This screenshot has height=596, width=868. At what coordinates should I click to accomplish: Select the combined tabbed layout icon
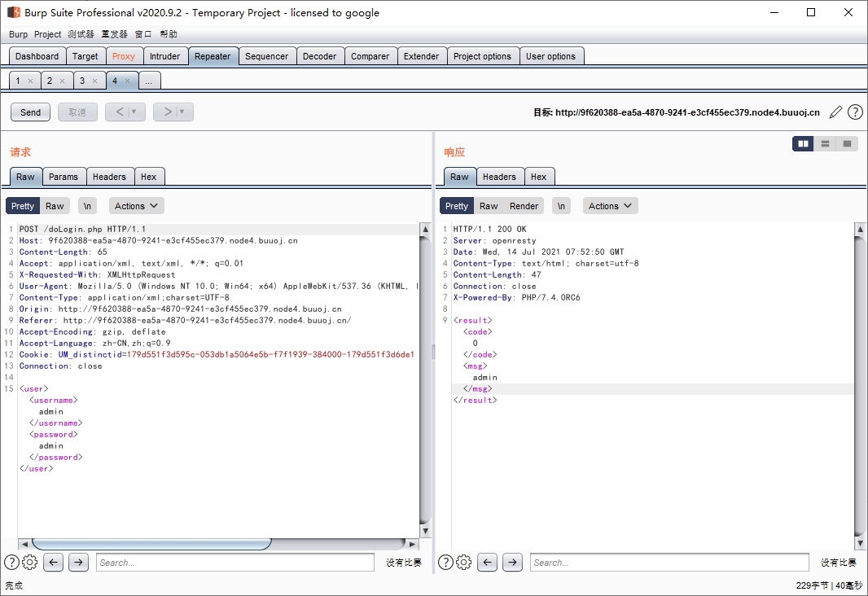847,144
